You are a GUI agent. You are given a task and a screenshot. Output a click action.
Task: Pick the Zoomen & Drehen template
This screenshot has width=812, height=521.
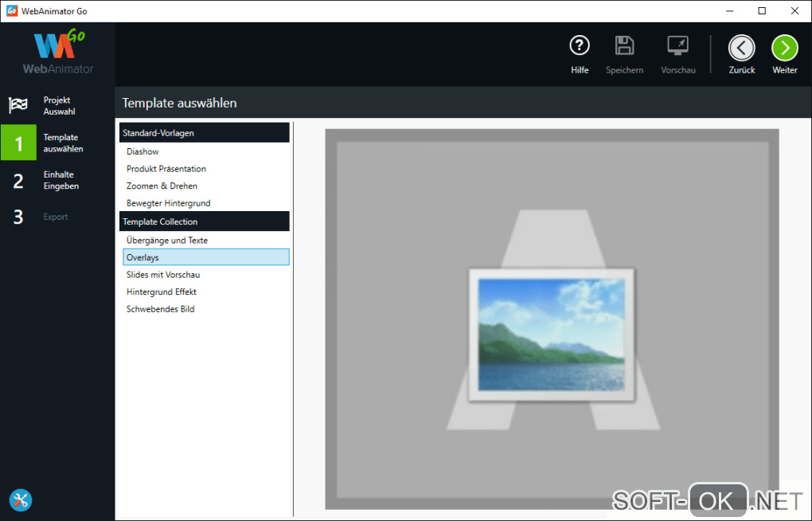pos(205,186)
